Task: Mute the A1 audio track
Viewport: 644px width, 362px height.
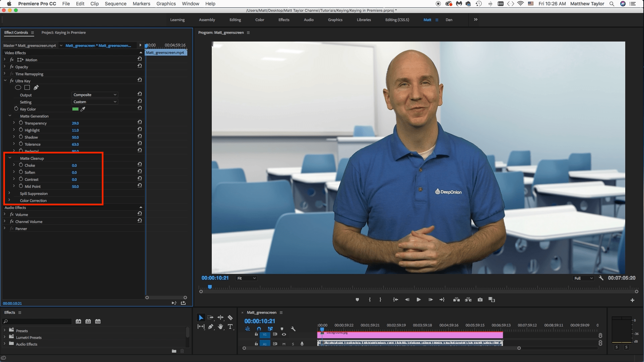Action: pyautogui.click(x=283, y=344)
